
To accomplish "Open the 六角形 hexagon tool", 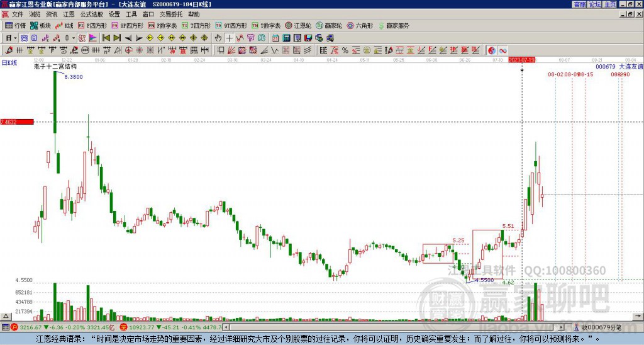I will point(360,25).
